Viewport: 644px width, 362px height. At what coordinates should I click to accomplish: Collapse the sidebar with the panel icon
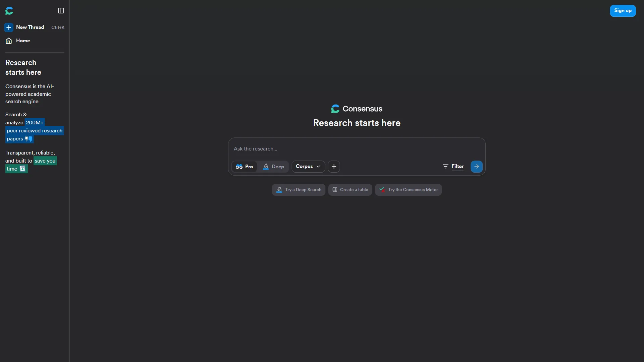click(x=61, y=11)
